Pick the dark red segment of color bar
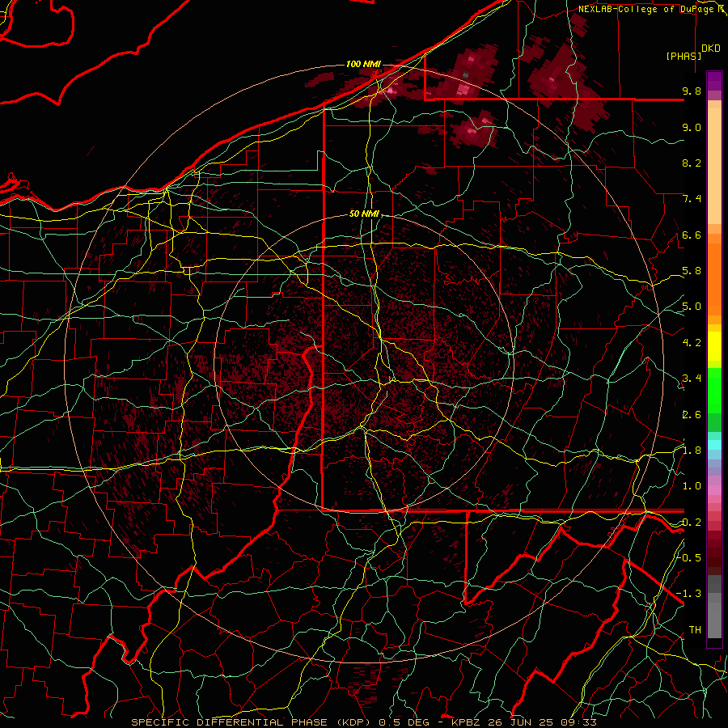 click(x=714, y=550)
